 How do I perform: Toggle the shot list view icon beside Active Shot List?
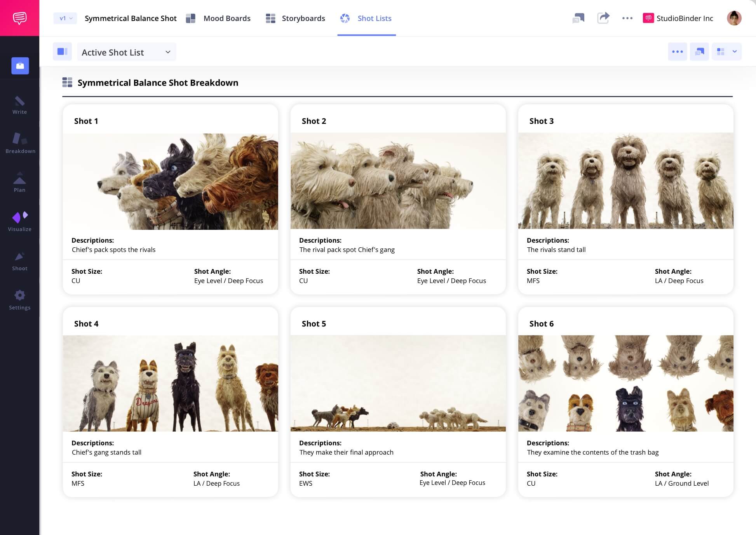tap(62, 51)
